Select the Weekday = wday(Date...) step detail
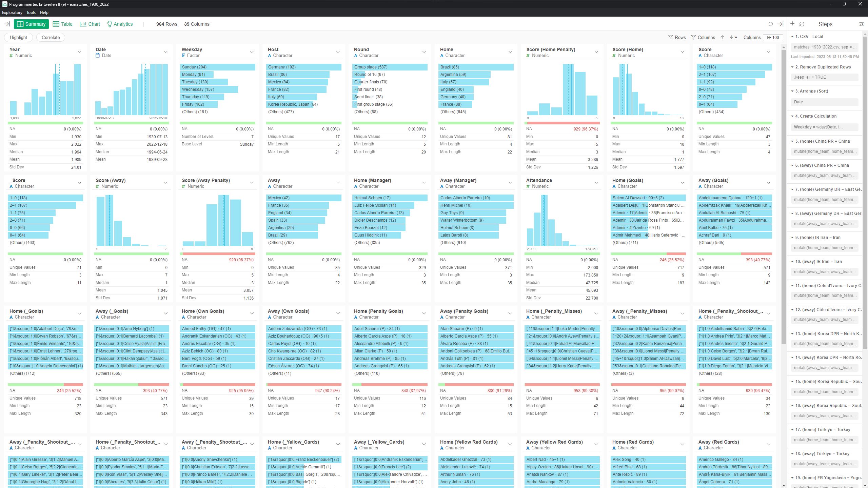The height and width of the screenshot is (488, 868). (825, 127)
